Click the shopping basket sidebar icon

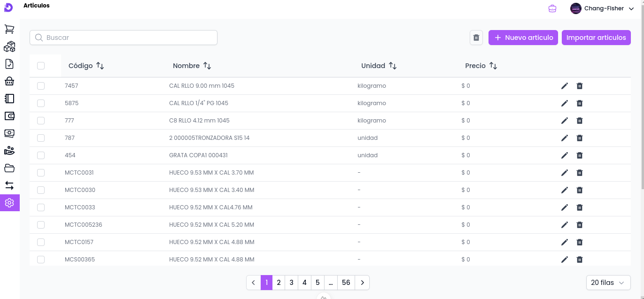(9, 81)
